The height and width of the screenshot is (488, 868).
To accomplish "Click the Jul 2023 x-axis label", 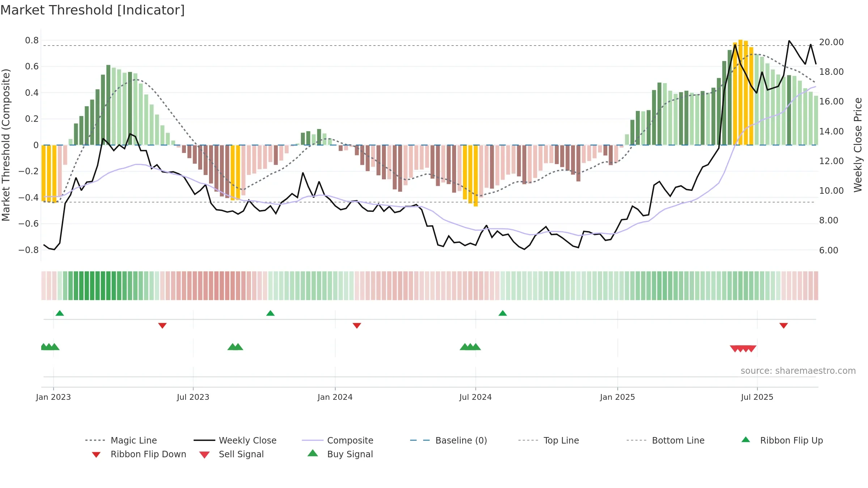I will (x=193, y=397).
